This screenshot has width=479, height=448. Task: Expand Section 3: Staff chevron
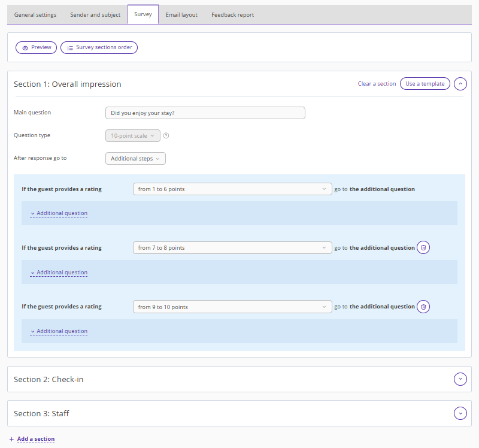pos(460,413)
